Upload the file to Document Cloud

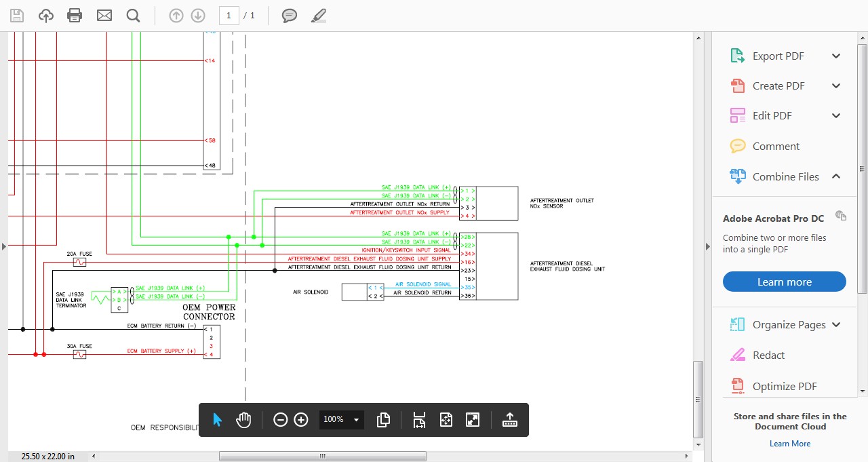click(45, 16)
